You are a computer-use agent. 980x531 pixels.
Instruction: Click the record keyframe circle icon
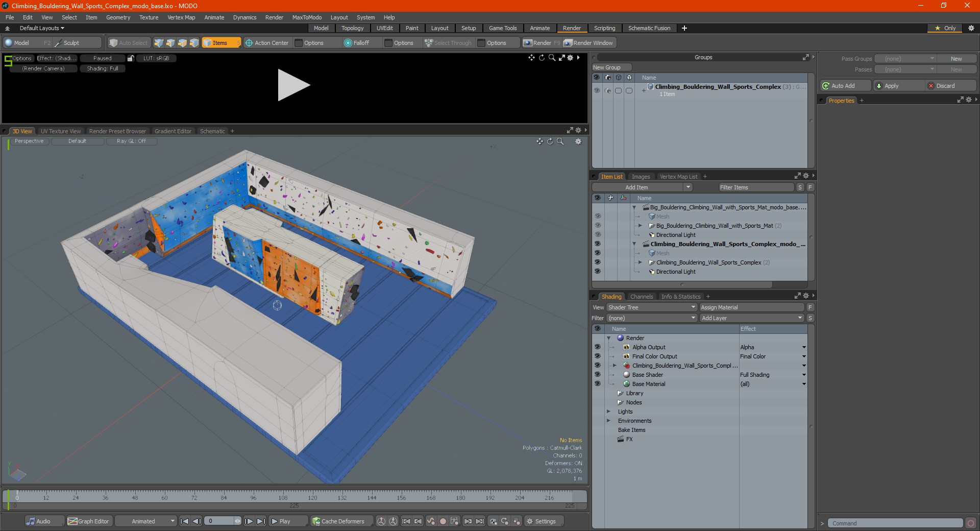[x=443, y=521]
